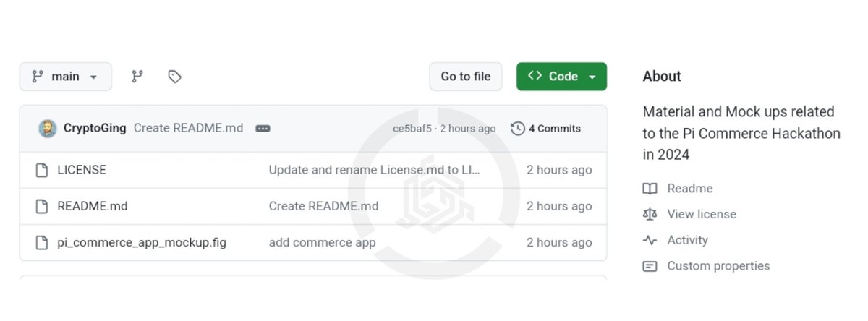Image resolution: width=868 pixels, height=321 pixels.
Task: Click the scales icon beside View license
Action: pyautogui.click(x=650, y=214)
